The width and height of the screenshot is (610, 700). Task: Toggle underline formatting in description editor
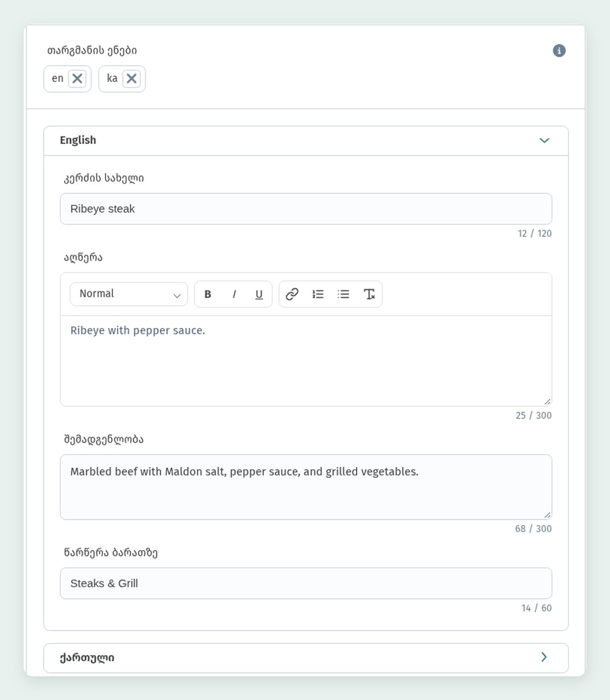coord(259,294)
